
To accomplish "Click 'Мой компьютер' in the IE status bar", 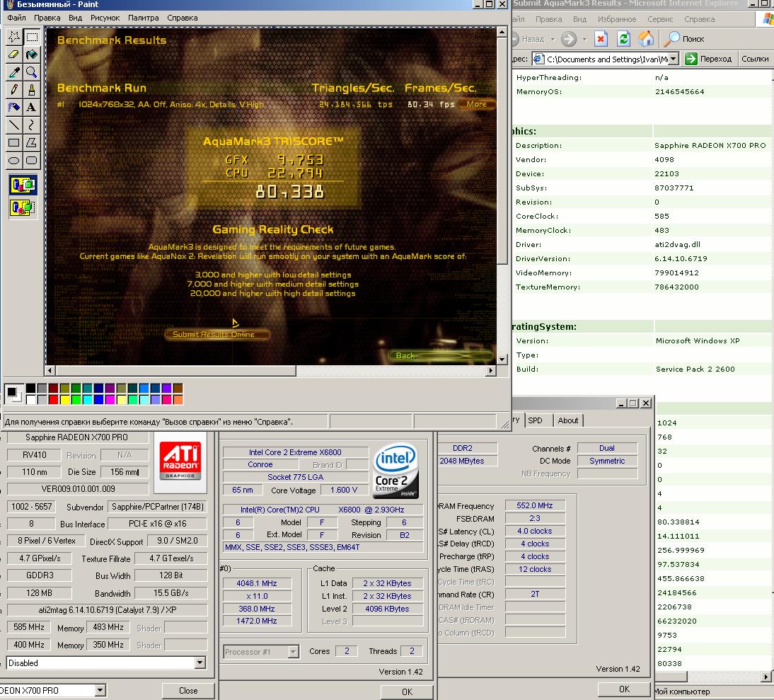I will (682, 692).
